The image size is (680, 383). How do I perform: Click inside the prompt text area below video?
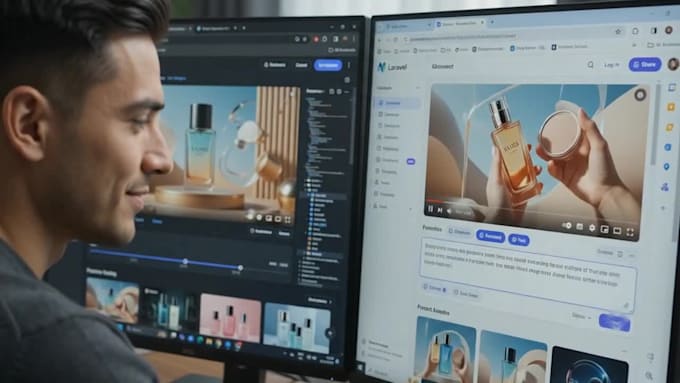pyautogui.click(x=527, y=274)
